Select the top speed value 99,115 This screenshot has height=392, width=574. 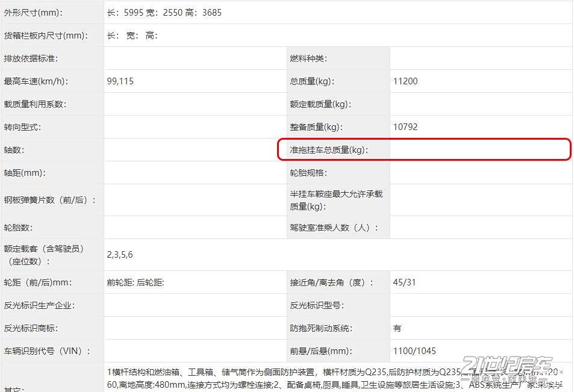120,81
